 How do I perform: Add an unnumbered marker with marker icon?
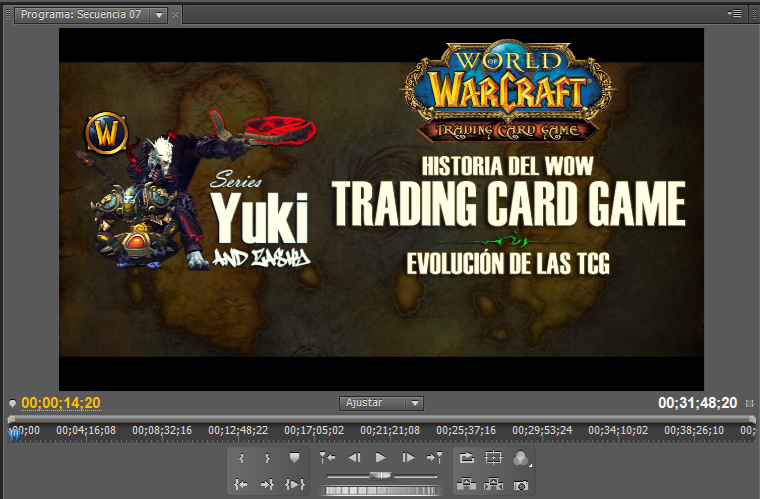[x=294, y=458]
